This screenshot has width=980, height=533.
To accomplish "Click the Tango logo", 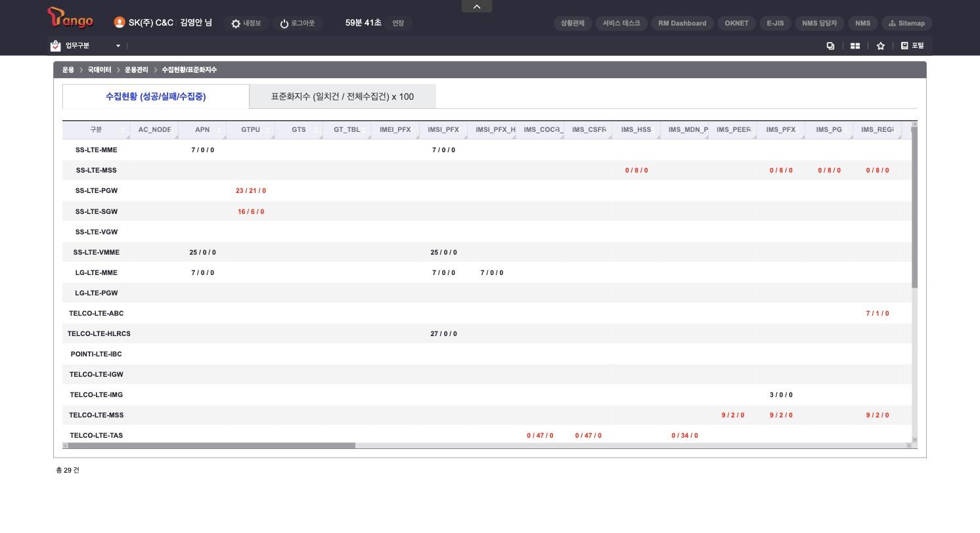I will (x=70, y=18).
